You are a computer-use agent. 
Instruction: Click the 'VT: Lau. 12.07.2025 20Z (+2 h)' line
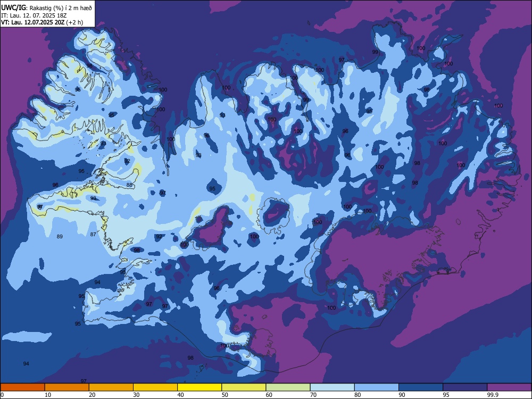pos(42,23)
